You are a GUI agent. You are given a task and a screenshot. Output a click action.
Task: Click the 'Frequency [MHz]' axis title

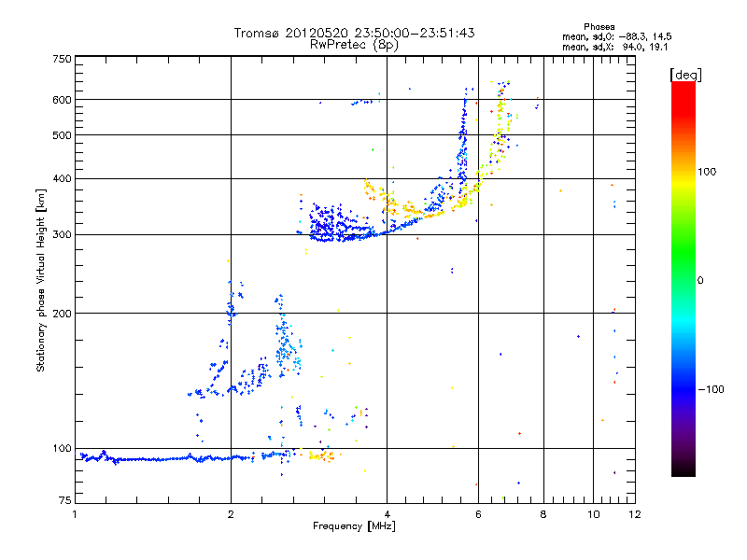(354, 526)
